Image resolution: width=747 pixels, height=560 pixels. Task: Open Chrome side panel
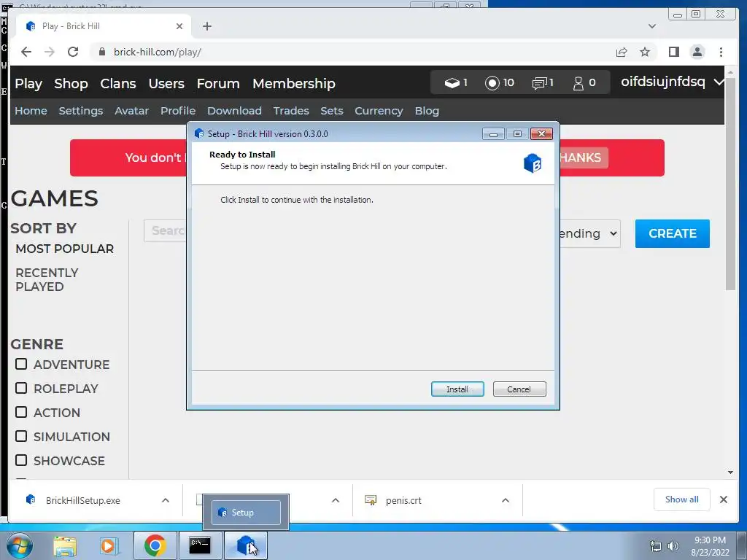click(x=673, y=52)
